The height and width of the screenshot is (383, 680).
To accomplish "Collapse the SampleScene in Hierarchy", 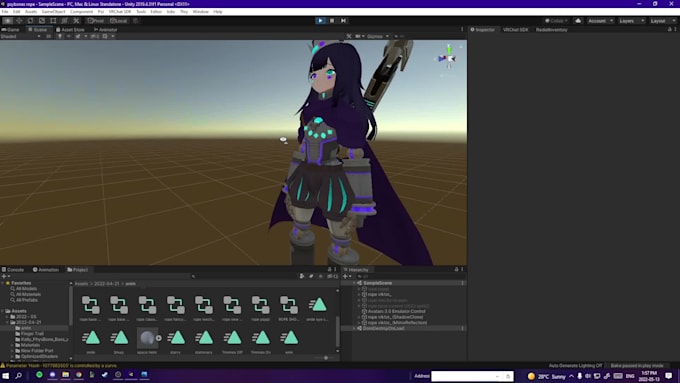I will [x=354, y=283].
